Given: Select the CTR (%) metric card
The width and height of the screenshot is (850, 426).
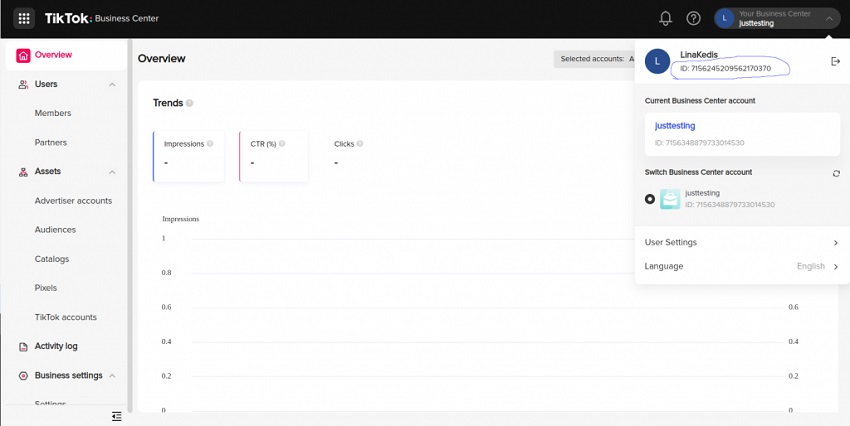Looking at the screenshot, I should [273, 156].
